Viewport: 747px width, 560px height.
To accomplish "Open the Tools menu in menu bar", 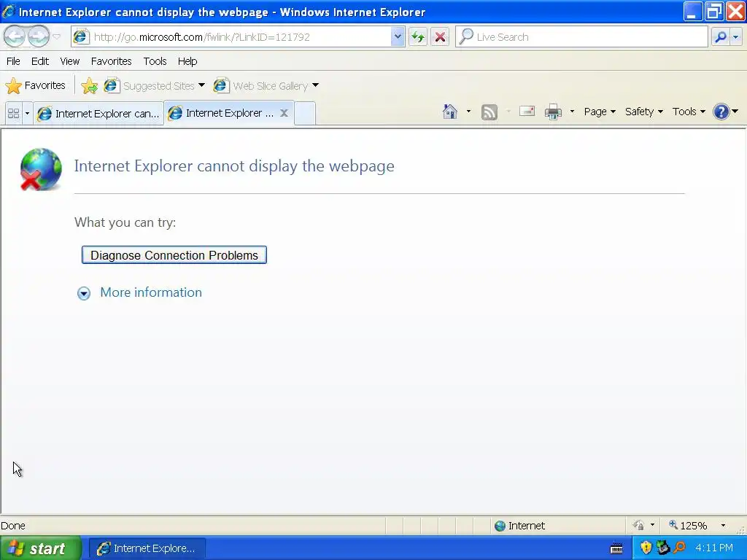I will coord(155,61).
